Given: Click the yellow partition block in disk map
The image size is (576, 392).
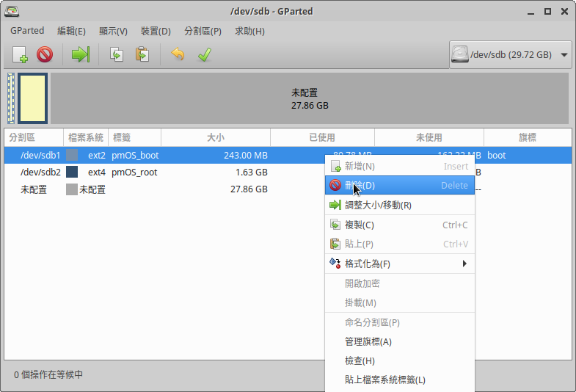Looking at the screenshot, I should tap(33, 98).
